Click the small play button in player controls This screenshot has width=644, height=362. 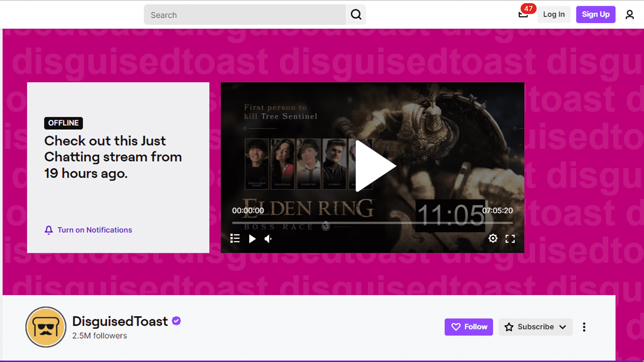252,239
